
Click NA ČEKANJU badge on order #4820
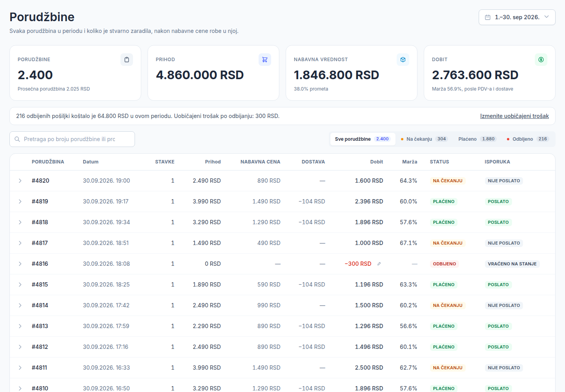tap(448, 181)
